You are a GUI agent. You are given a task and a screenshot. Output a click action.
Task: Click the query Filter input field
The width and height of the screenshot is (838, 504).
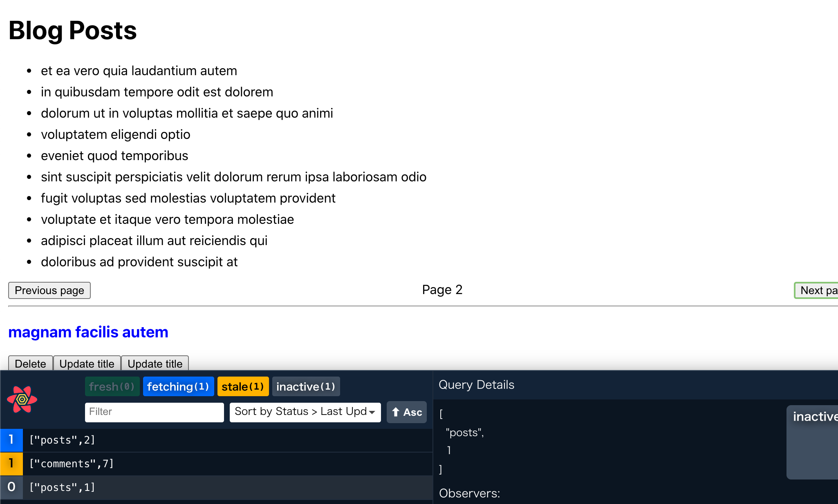point(154,412)
